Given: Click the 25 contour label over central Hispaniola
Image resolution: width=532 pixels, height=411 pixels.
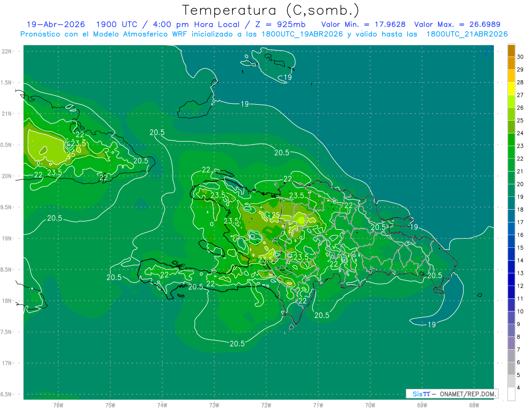Looking at the screenshot, I should coord(275,215).
